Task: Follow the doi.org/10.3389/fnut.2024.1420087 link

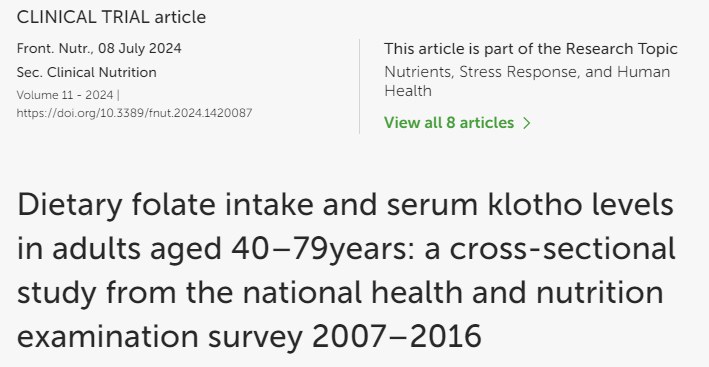Action: pos(134,113)
